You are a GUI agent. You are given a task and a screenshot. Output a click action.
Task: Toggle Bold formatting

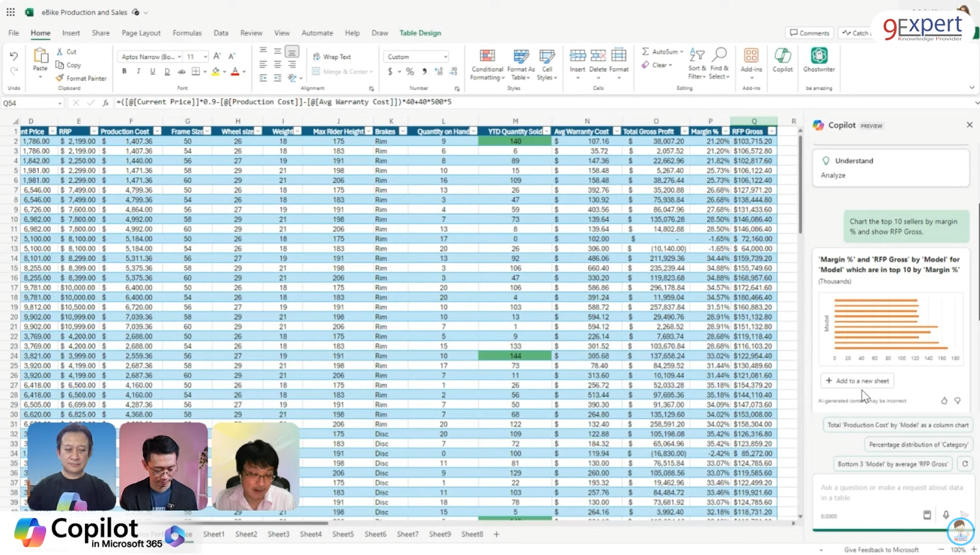[x=124, y=72]
